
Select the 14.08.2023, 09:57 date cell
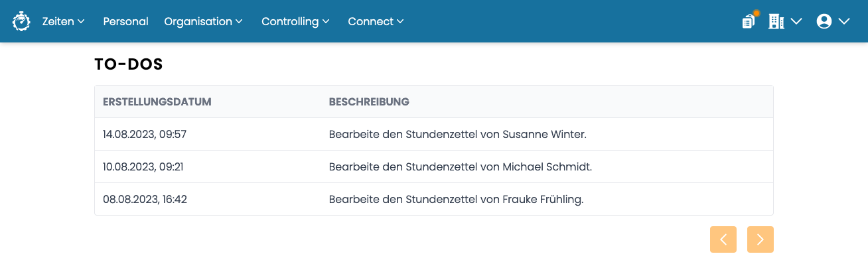coord(145,134)
